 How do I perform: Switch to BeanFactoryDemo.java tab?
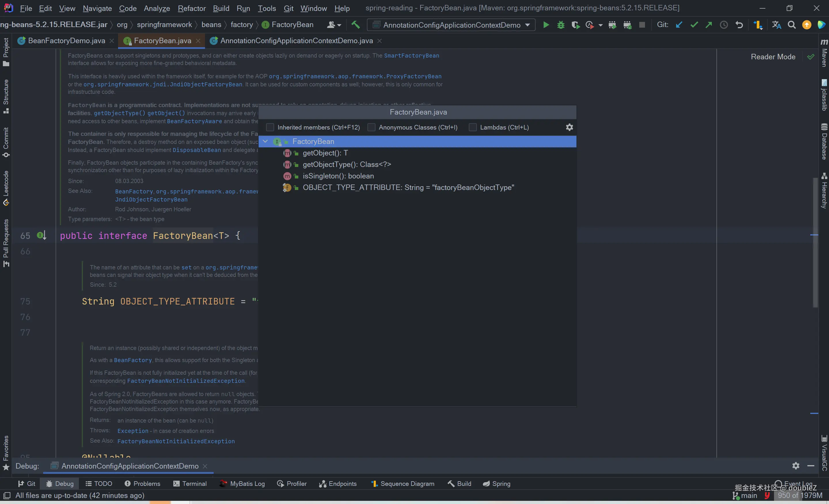click(x=66, y=41)
